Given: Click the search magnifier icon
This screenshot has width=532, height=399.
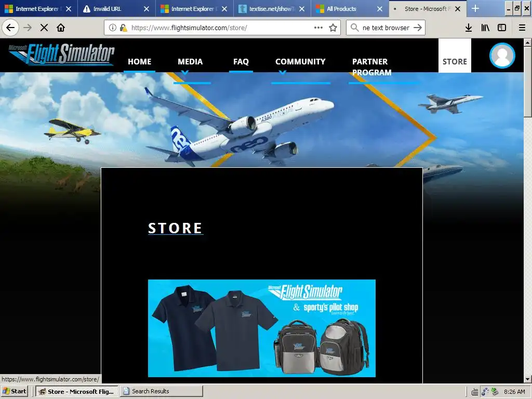Looking at the screenshot, I should click(x=354, y=28).
